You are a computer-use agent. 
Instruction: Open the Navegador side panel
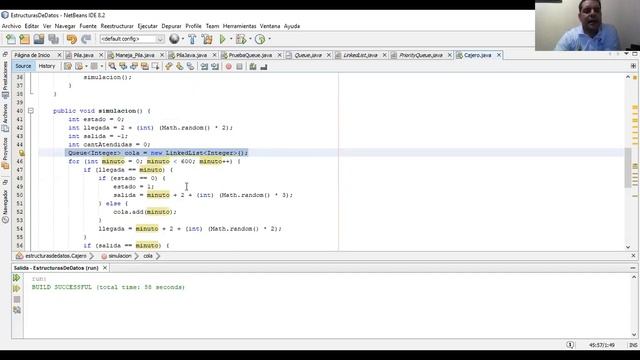[x=5, y=206]
